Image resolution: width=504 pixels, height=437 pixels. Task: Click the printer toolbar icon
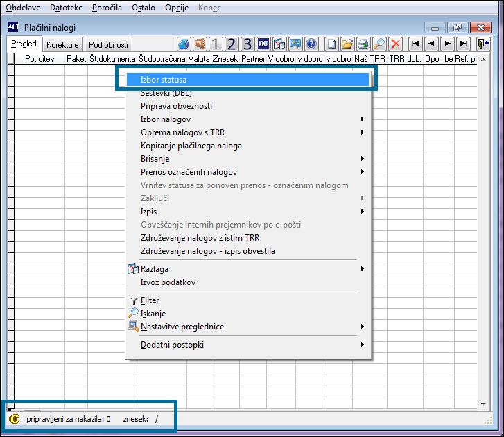point(363,44)
